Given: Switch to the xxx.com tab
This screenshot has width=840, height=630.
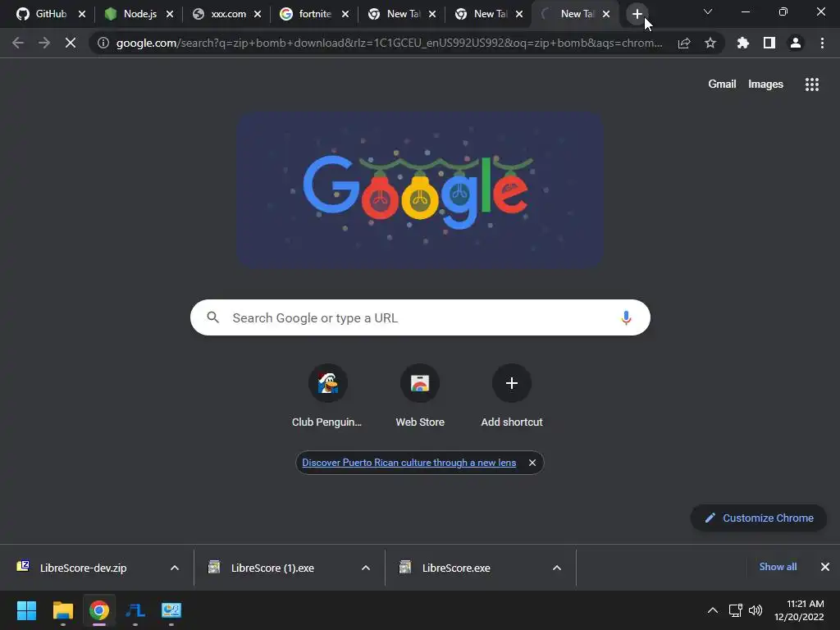Looking at the screenshot, I should 220,14.
